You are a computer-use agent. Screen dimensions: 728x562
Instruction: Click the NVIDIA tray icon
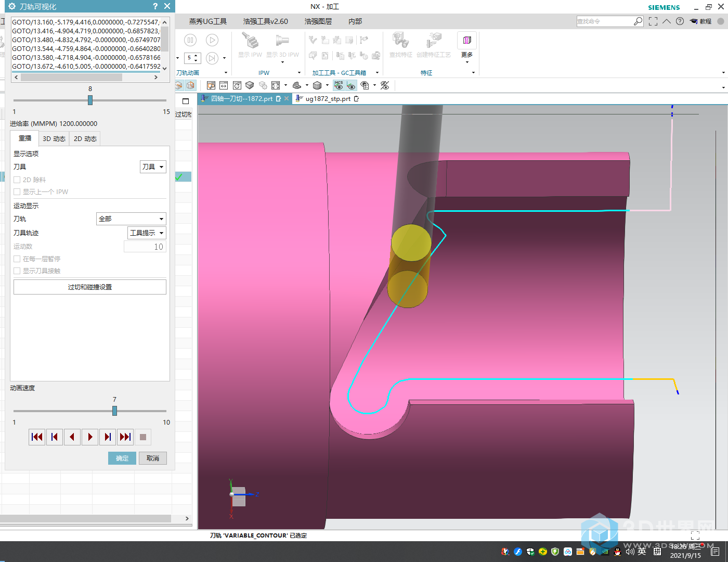point(605,552)
